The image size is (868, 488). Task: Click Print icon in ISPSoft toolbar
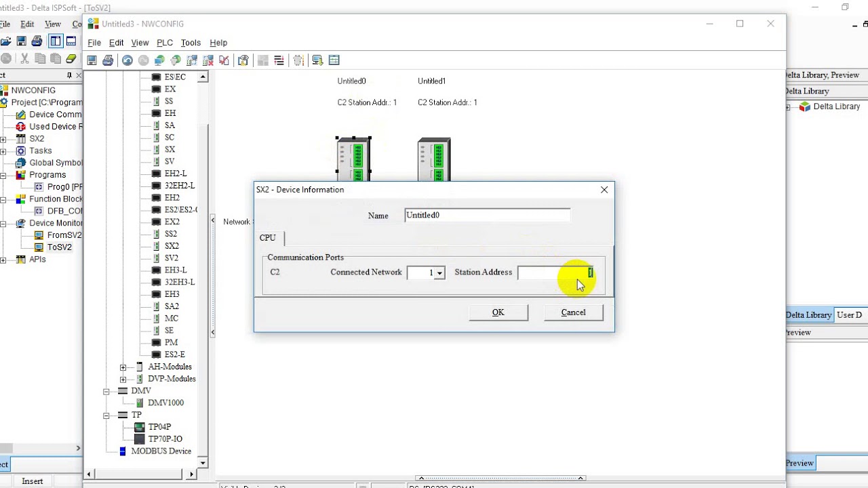37,41
